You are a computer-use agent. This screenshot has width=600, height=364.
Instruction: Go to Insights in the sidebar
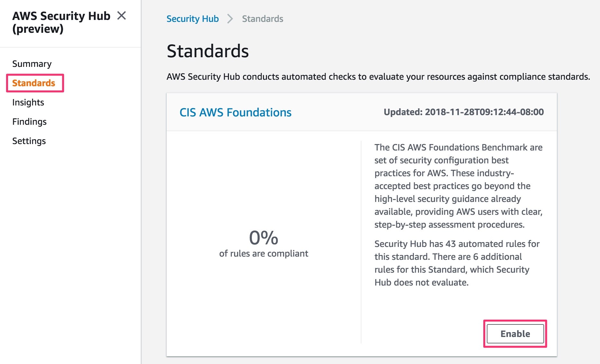click(x=28, y=102)
